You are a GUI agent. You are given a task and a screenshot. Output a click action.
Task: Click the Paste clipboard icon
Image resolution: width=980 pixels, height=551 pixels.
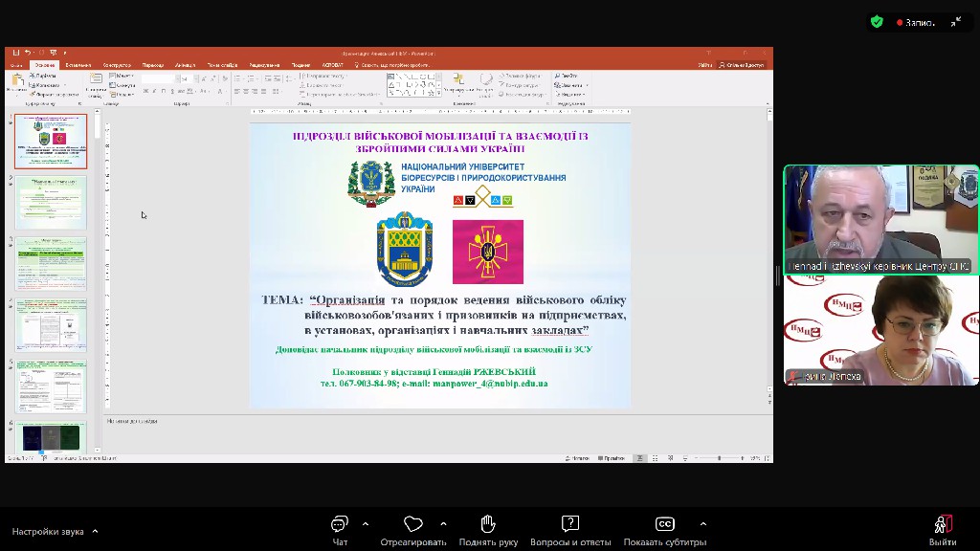coord(17,81)
